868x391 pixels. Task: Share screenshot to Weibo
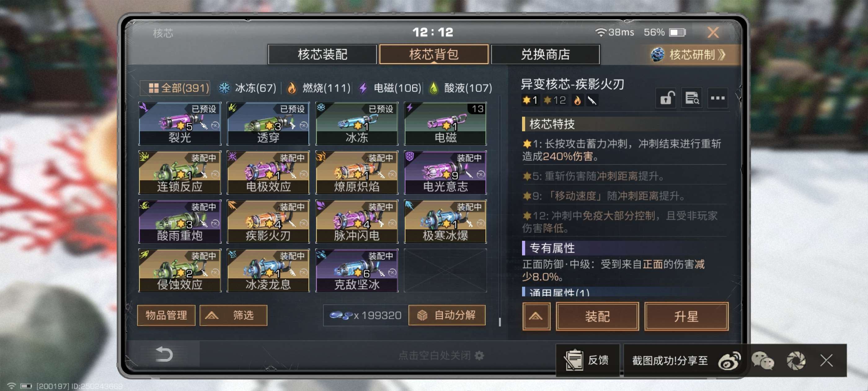[729, 360]
